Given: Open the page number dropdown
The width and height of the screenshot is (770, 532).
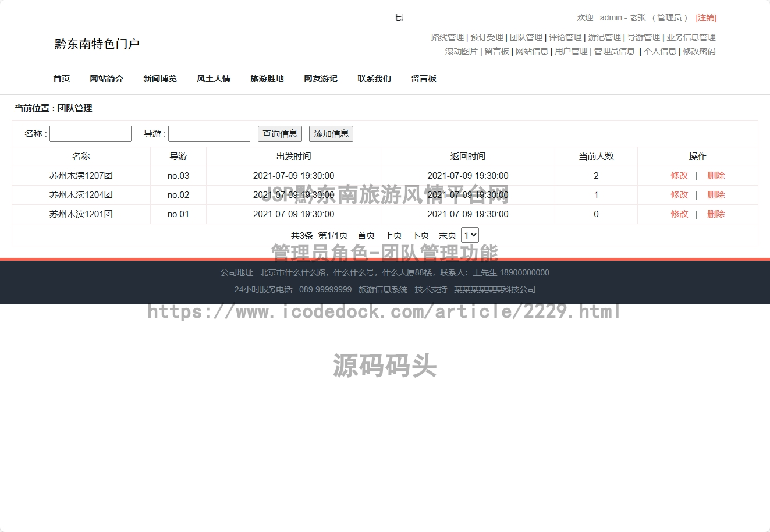Looking at the screenshot, I should pos(470,235).
